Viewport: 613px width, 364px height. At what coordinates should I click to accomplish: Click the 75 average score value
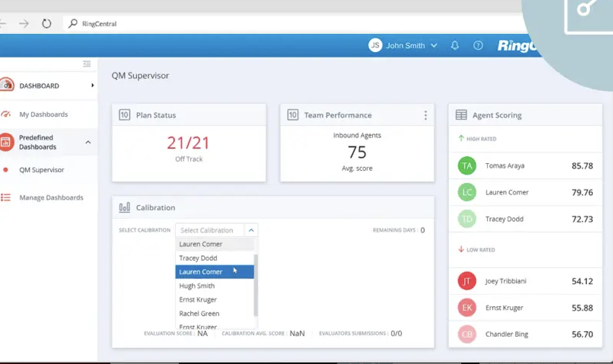(357, 152)
